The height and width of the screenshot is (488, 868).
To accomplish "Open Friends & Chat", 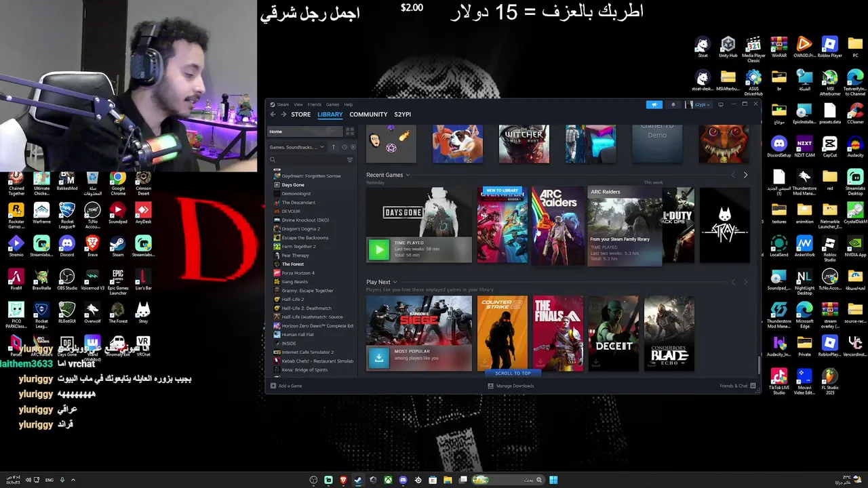I will [x=738, y=386].
